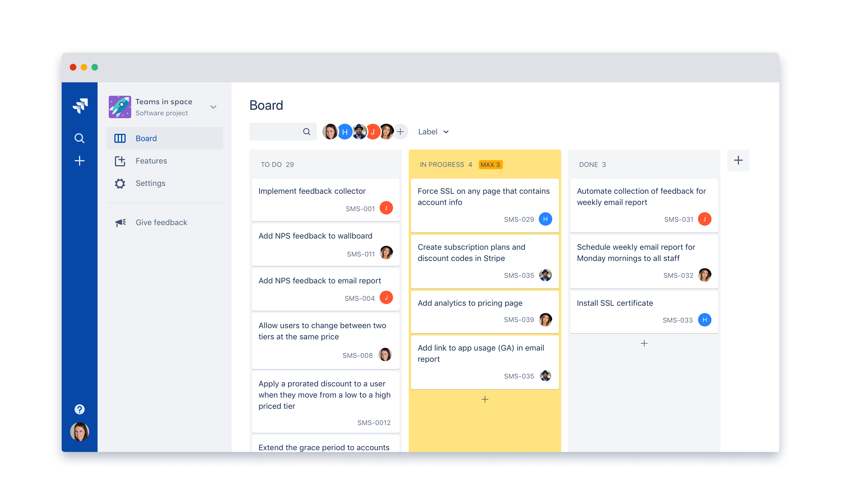
Task: Expand the Teams in space project dropdown
Action: click(214, 108)
